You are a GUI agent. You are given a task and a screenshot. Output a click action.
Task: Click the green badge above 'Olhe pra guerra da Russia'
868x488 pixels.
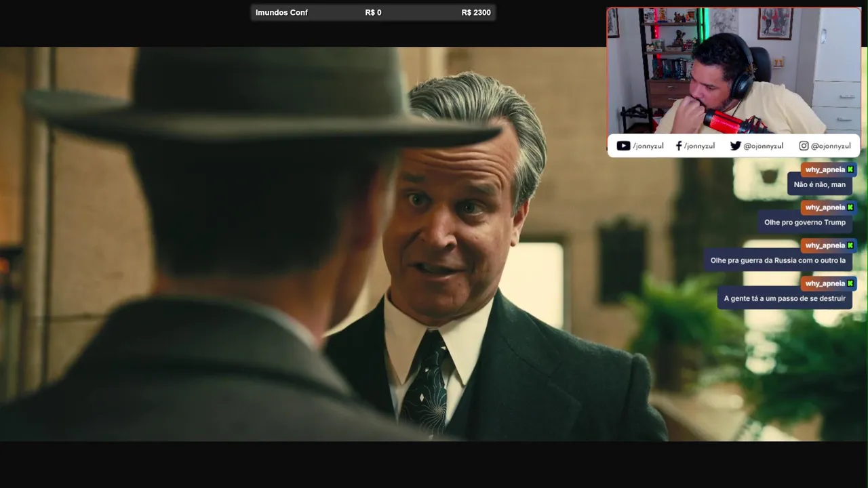tap(850, 245)
